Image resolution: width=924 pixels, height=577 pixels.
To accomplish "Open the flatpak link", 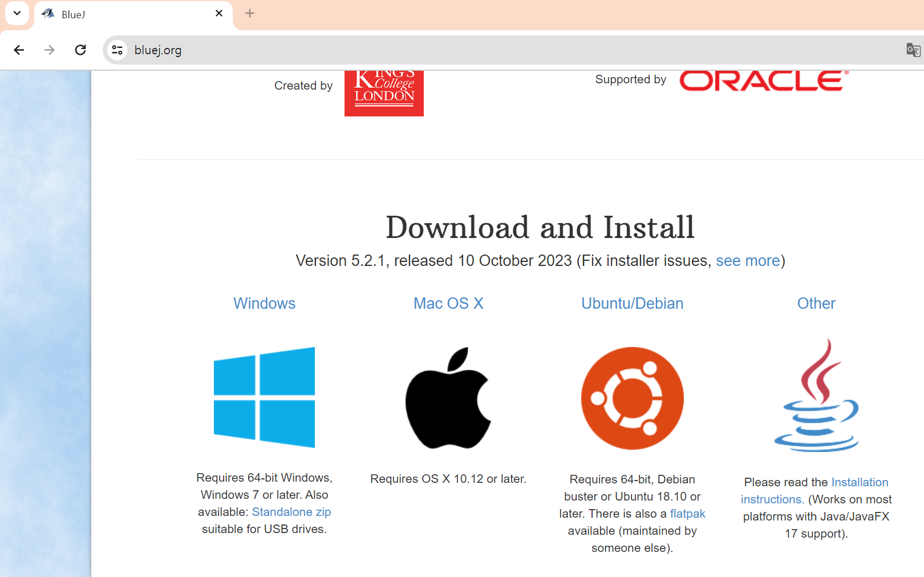I will pos(688,514).
